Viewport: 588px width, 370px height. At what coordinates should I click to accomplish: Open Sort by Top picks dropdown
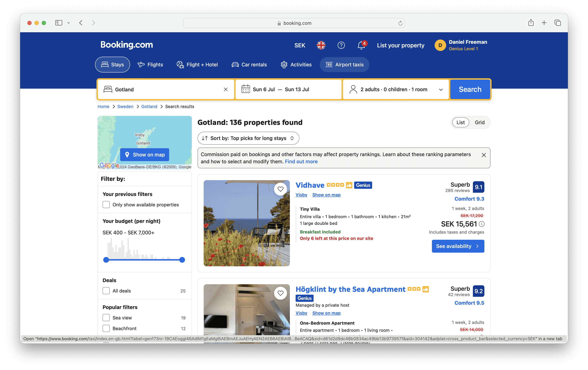coord(248,138)
